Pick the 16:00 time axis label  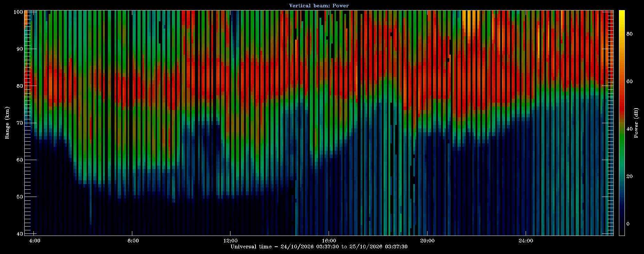click(329, 241)
